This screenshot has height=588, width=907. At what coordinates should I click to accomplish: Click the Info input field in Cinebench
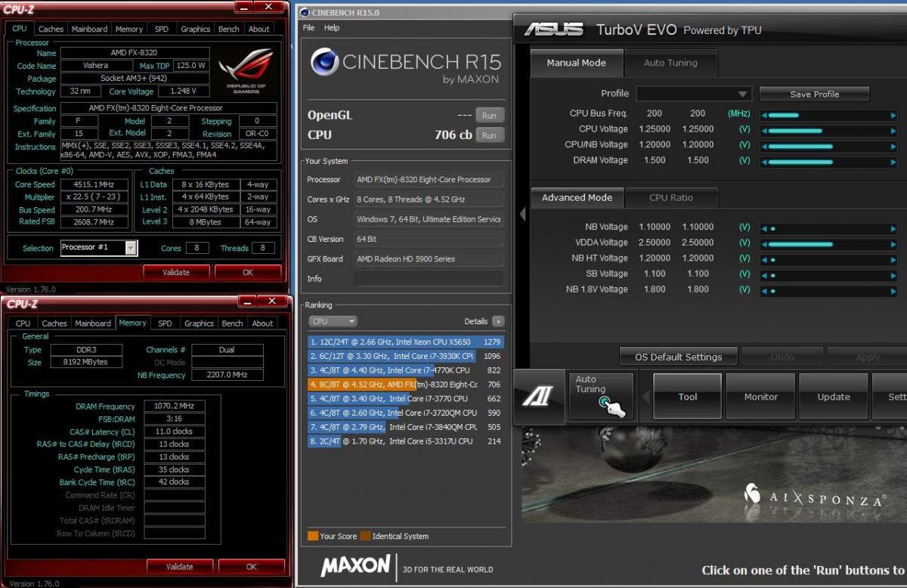click(x=429, y=279)
